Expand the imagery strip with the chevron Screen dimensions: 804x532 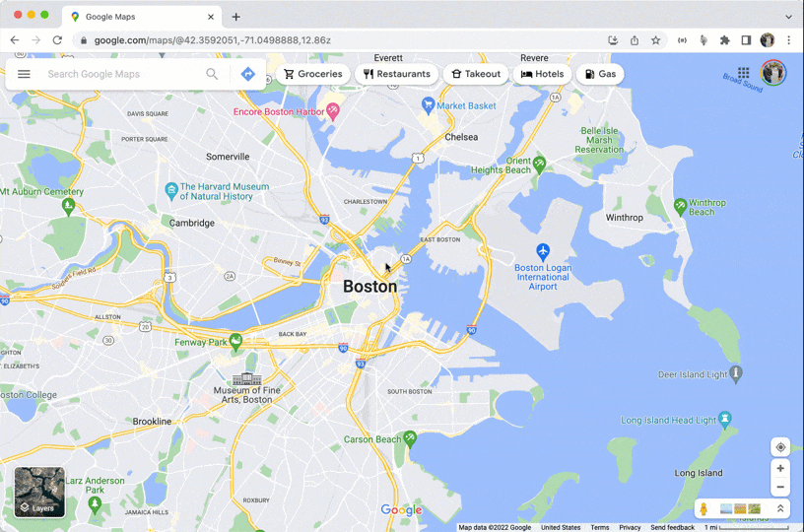780,508
